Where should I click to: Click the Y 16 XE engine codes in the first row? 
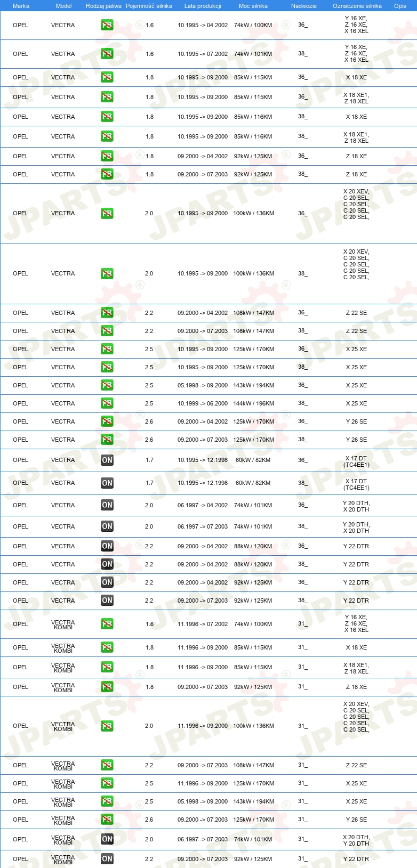[356, 25]
